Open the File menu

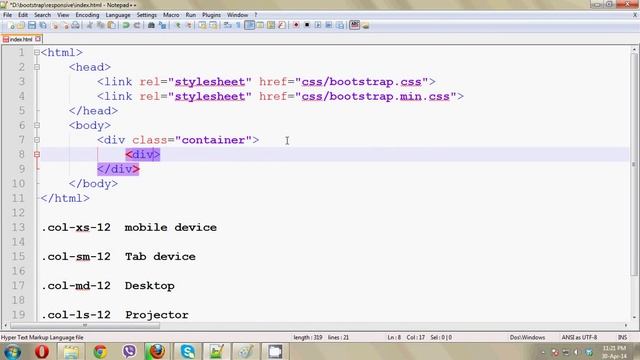point(7,15)
